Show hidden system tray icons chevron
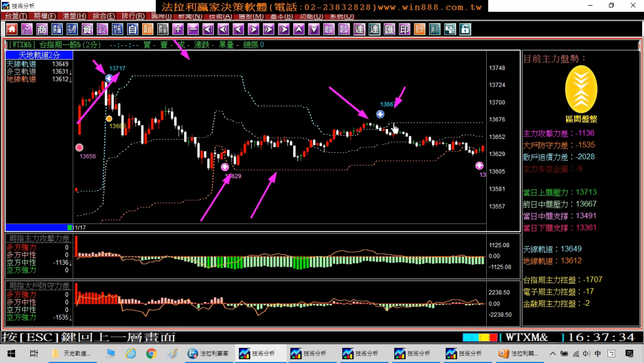 pyautogui.click(x=552, y=354)
